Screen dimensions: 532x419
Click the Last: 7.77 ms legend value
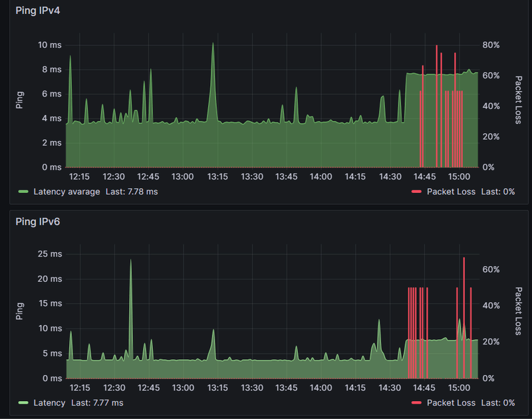point(97,403)
